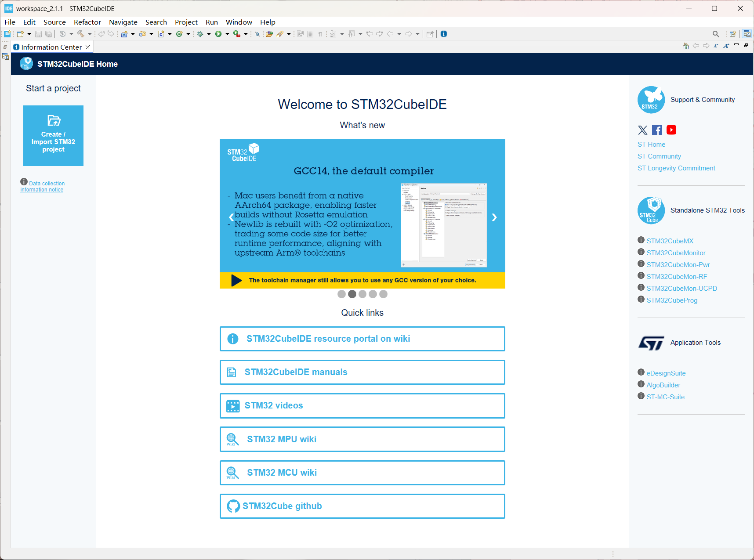This screenshot has width=754, height=560.
Task: Expand the Run dropdown arrow
Action: point(227,34)
